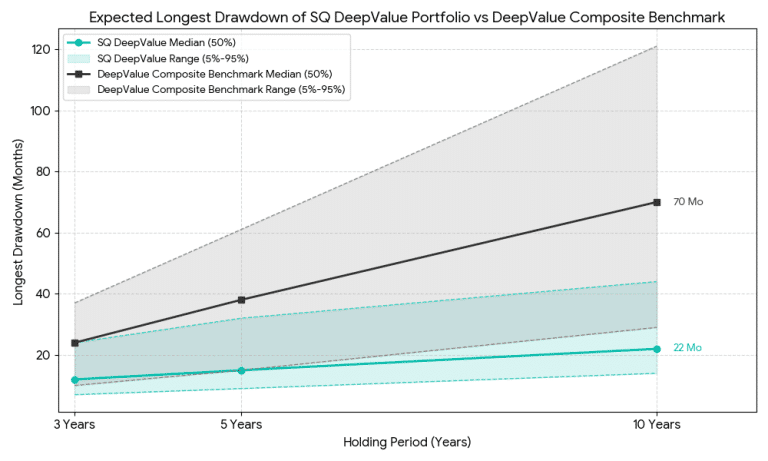
Task: Select the benchmark median square marker at 5 Years
Action: [x=241, y=300]
